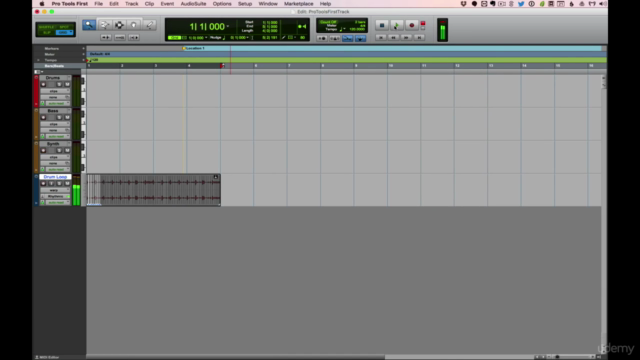Solo the Bass track
This screenshot has width=640, height=360.
click(59, 118)
